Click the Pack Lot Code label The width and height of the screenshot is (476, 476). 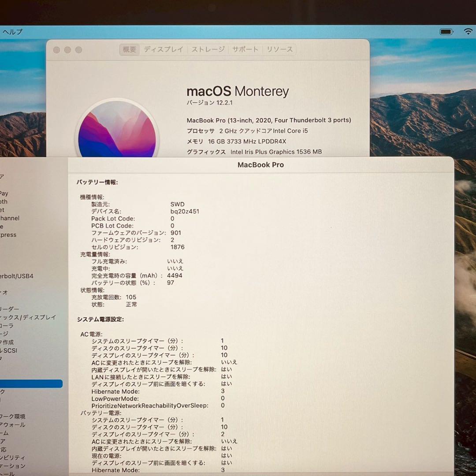click(113, 219)
